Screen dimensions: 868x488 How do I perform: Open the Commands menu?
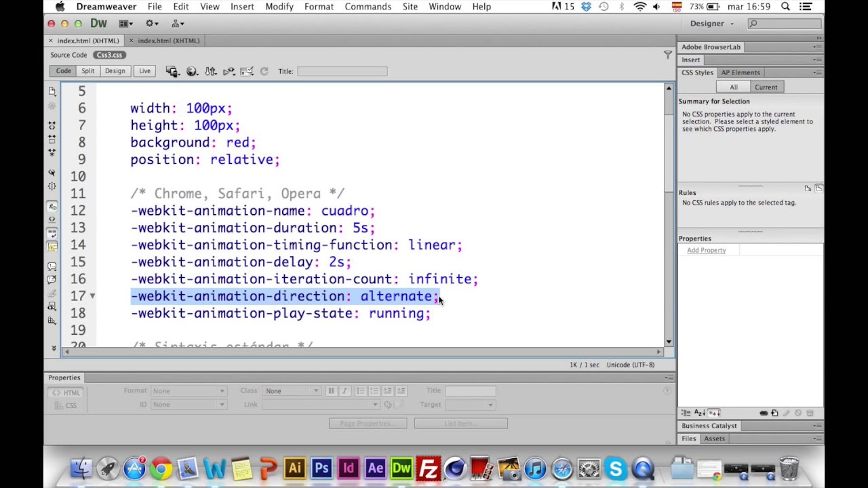click(368, 7)
